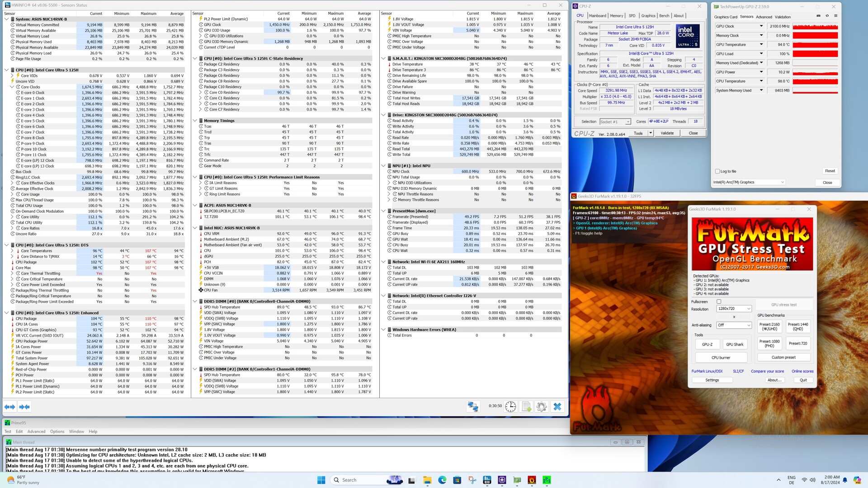Screen dimensions: 868x488
Task: Open HWiNFO remote network monitoring icon
Action: click(x=473, y=407)
